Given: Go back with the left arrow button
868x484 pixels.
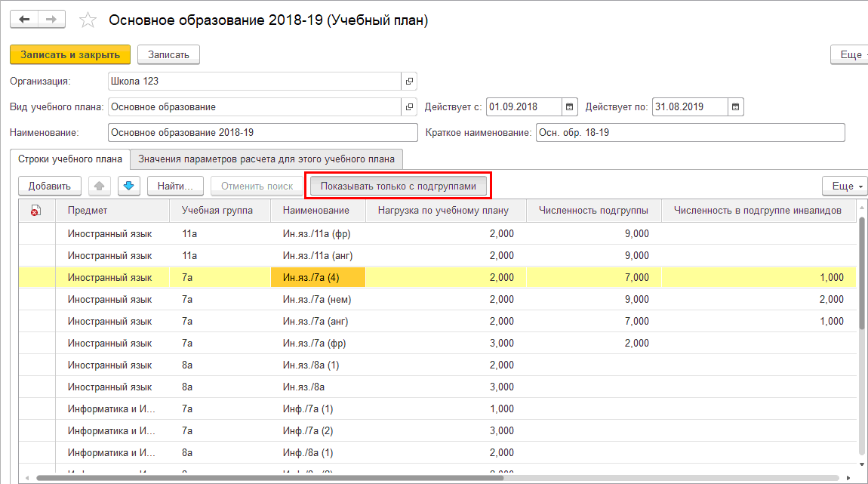Looking at the screenshot, I should pos(24,20).
